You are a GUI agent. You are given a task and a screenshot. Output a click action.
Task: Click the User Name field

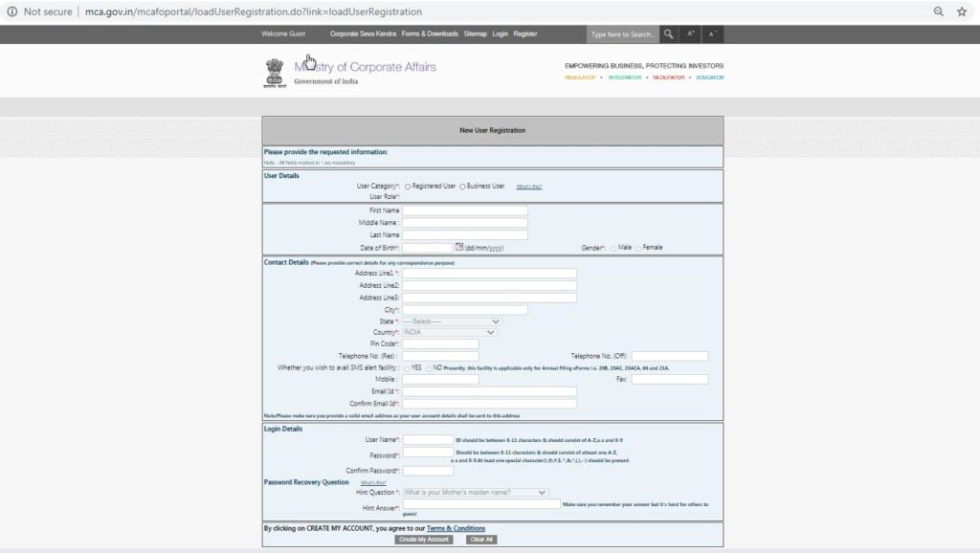(x=428, y=440)
